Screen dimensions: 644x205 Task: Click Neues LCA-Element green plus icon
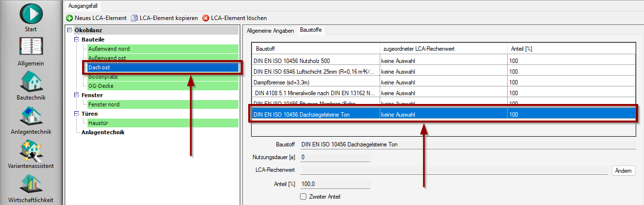70,18
